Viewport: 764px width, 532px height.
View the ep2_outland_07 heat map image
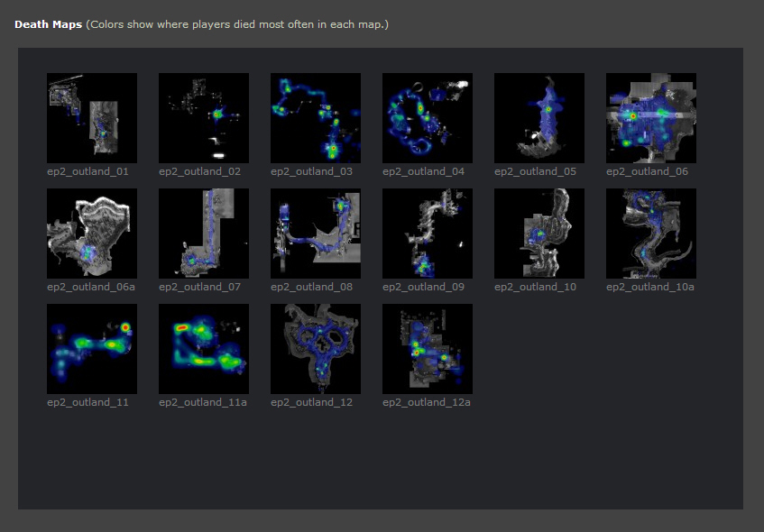pyautogui.click(x=204, y=234)
